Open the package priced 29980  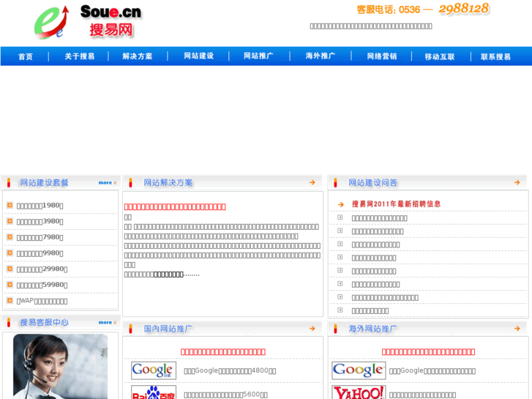point(42,269)
